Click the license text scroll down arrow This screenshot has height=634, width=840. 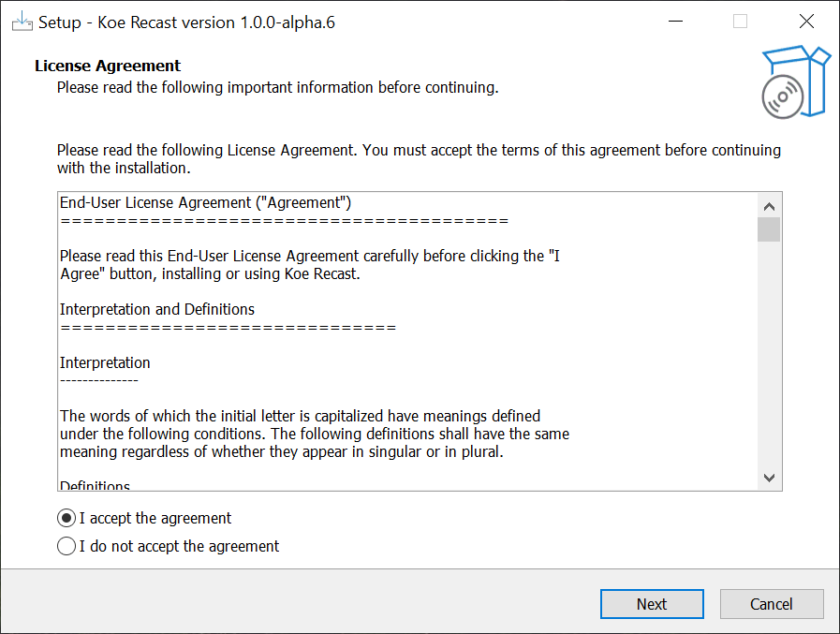(769, 478)
